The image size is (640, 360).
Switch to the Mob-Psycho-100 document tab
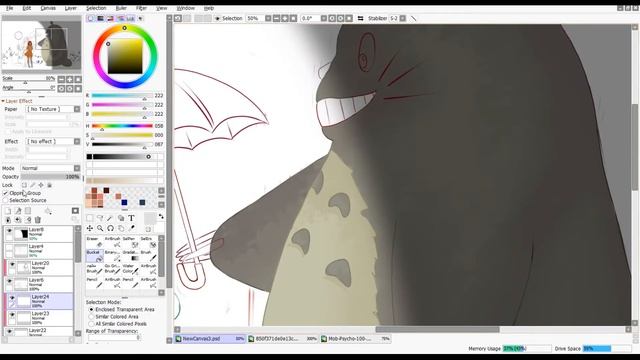click(355, 339)
